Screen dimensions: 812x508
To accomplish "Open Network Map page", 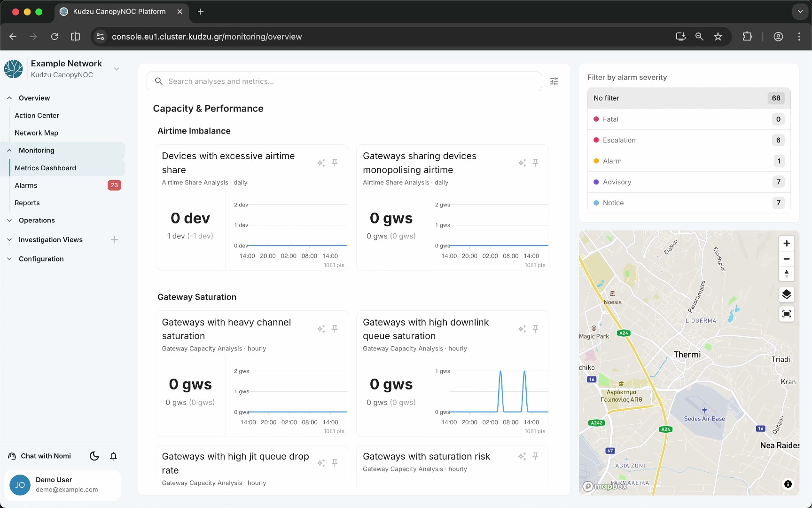I will [x=36, y=133].
